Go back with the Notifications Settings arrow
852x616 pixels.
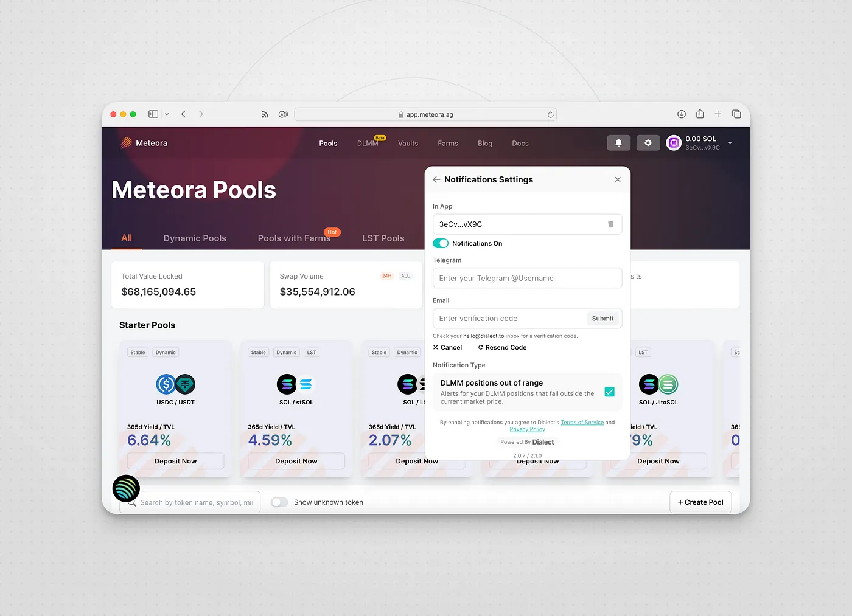pyautogui.click(x=436, y=179)
